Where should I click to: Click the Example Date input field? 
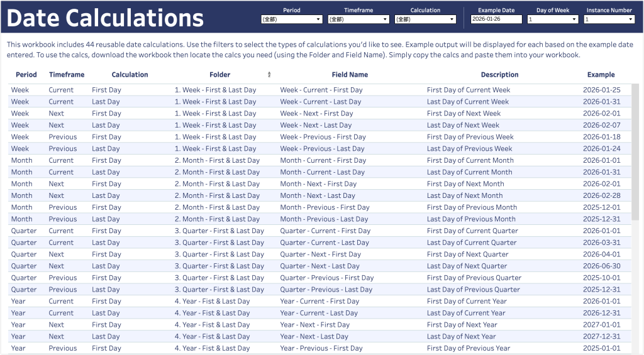pos(496,19)
